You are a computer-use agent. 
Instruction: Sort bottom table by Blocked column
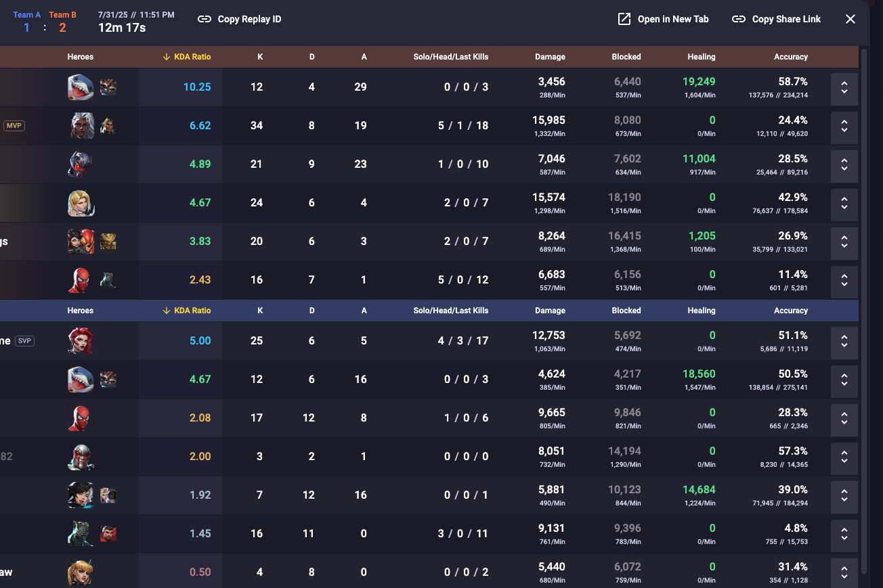point(626,311)
